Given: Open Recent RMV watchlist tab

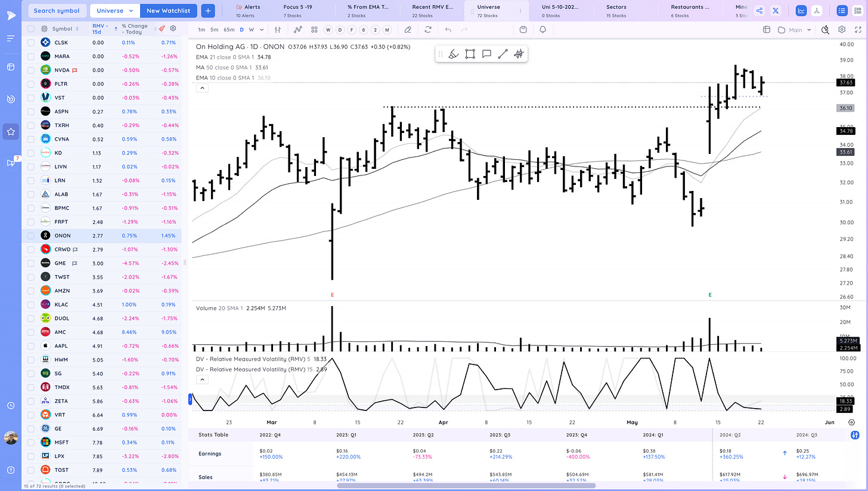Looking at the screenshot, I should point(432,10).
